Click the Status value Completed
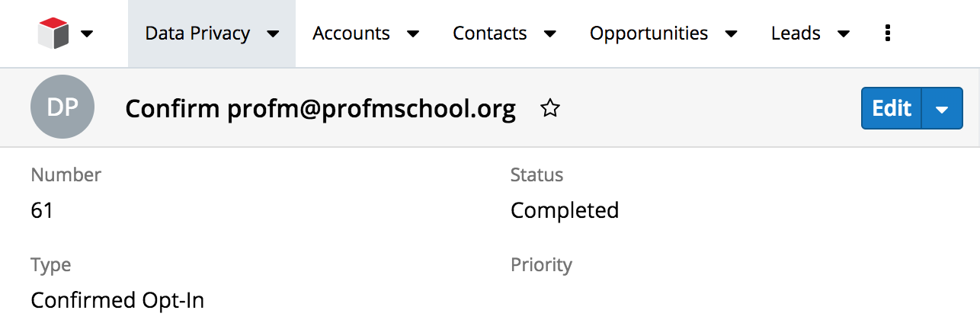 [x=565, y=210]
